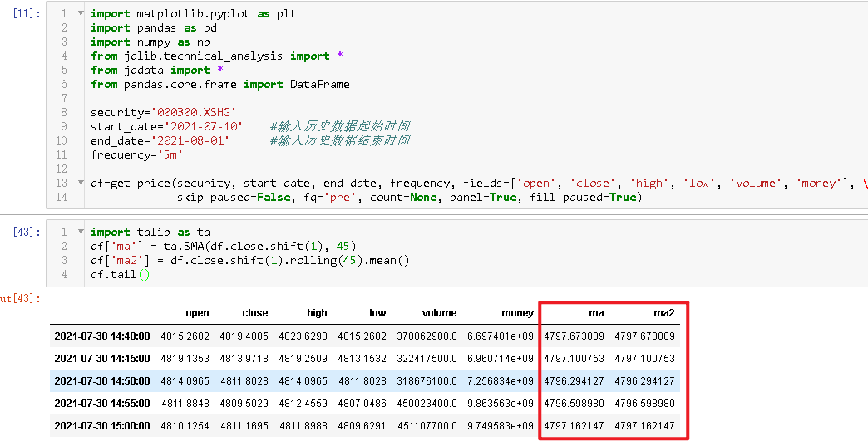868x441 pixels.
Task: Collapse code fold arrow in cell 11
Action: coord(80,14)
